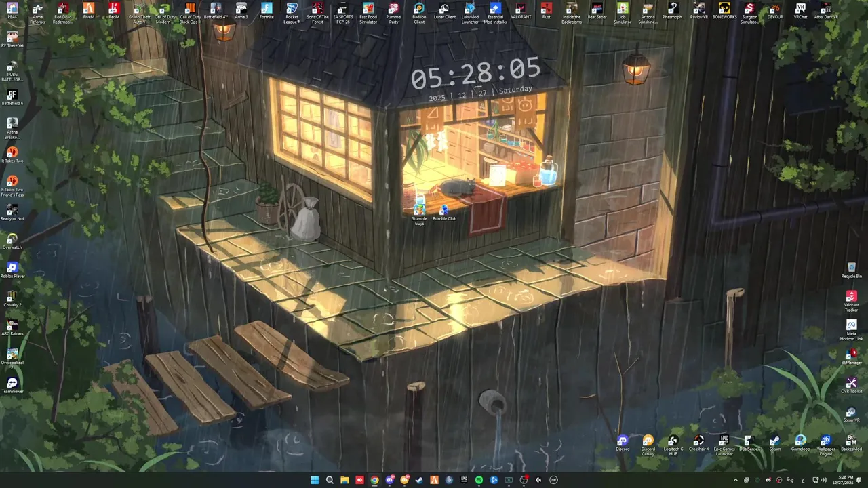868x488 pixels.
Task: Select the Pummel Party icon
Action: 394,14
